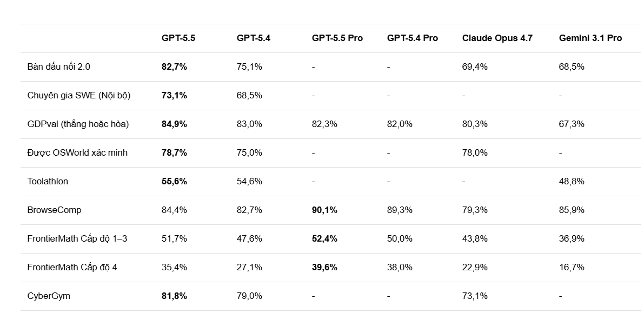Click the BrowseComp row label
This screenshot has height=333, width=644.
54,210
